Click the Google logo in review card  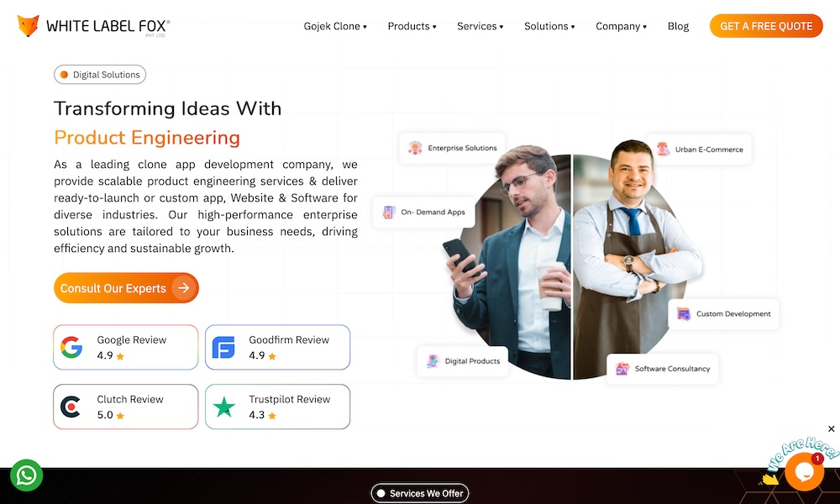coord(71,347)
